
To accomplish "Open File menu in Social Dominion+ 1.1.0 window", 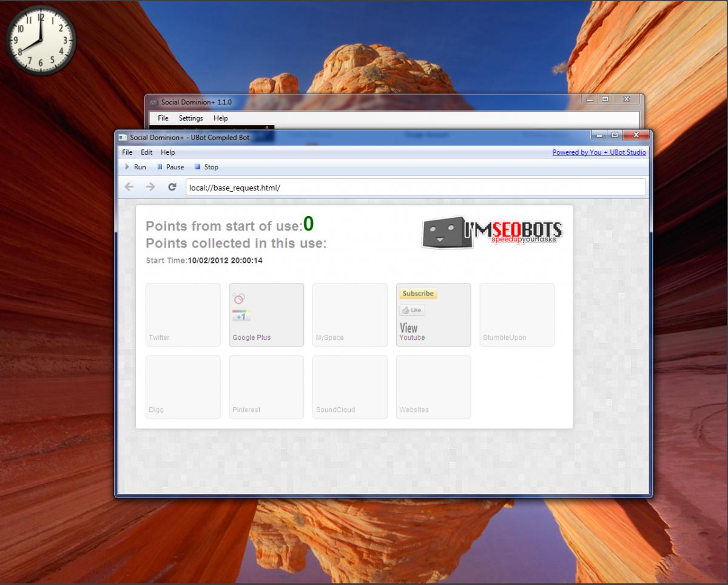I will pyautogui.click(x=163, y=118).
